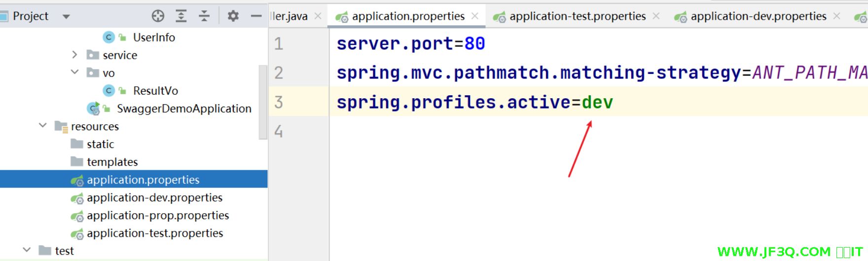This screenshot has height=261, width=868.
Task: Click the UserInfo class icon
Action: (x=108, y=37)
